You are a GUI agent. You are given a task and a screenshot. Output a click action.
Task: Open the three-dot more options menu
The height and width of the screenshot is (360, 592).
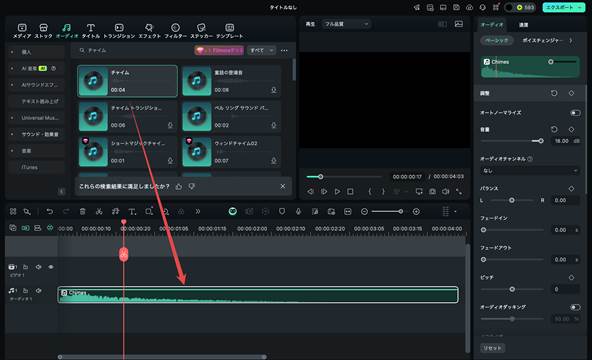[284, 50]
